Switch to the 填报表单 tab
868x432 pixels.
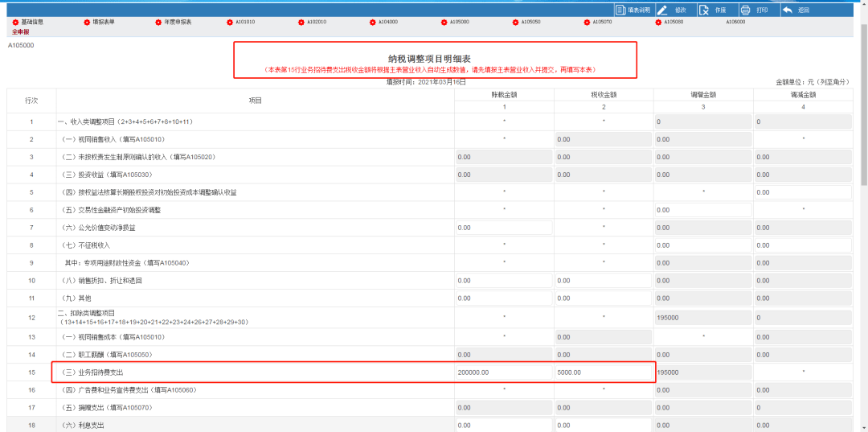point(104,23)
